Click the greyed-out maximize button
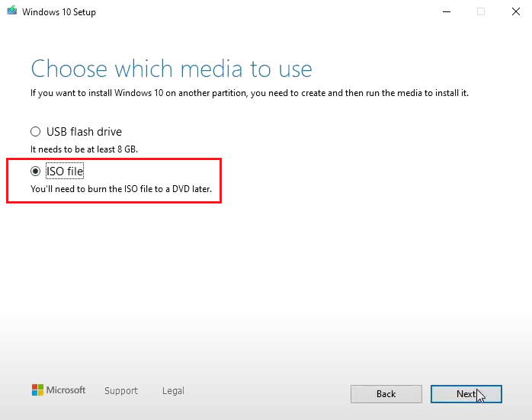This screenshot has height=420, width=532. pyautogui.click(x=480, y=12)
